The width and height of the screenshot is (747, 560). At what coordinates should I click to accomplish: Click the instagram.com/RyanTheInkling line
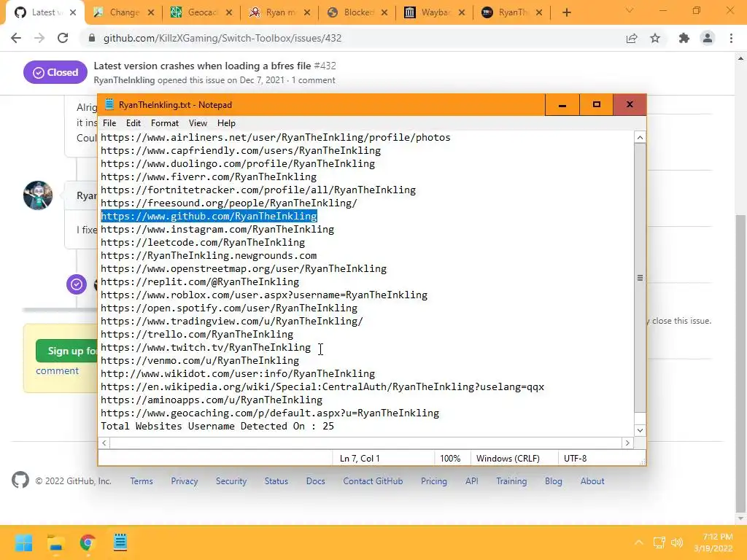(217, 230)
